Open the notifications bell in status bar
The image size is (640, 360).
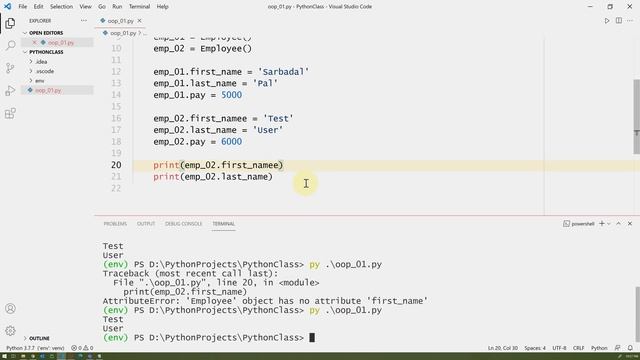[x=630, y=348]
